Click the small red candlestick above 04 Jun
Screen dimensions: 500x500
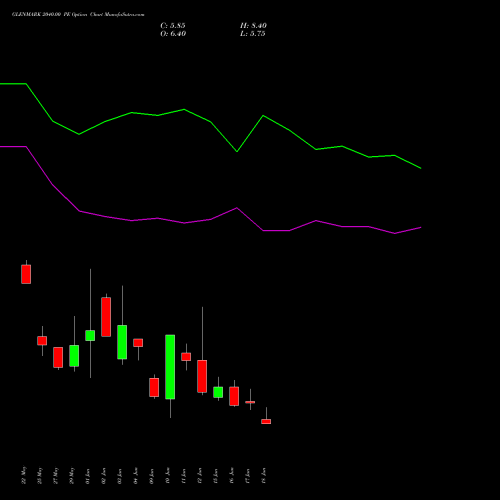tap(138, 343)
